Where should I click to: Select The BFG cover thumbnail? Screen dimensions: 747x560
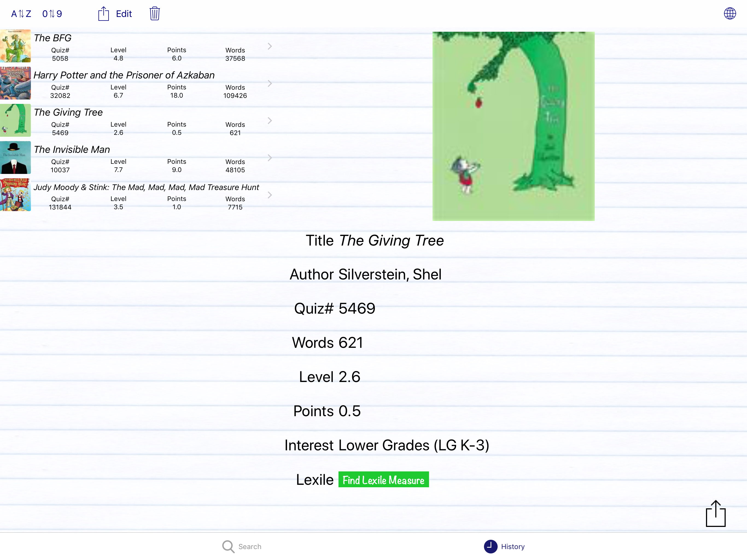pos(15,46)
